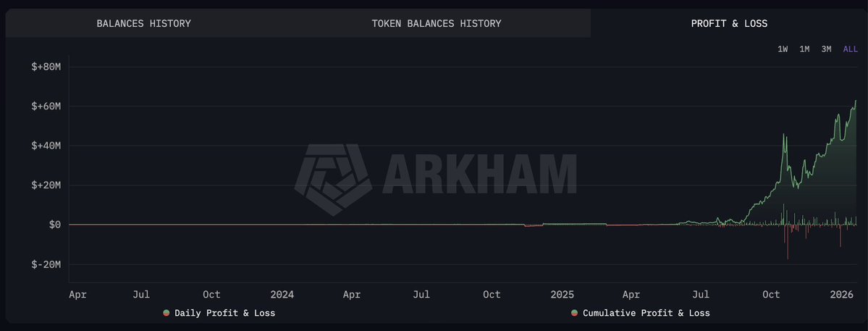Image resolution: width=868 pixels, height=331 pixels.
Task: Open the Token Balances History tab
Action: (x=436, y=23)
